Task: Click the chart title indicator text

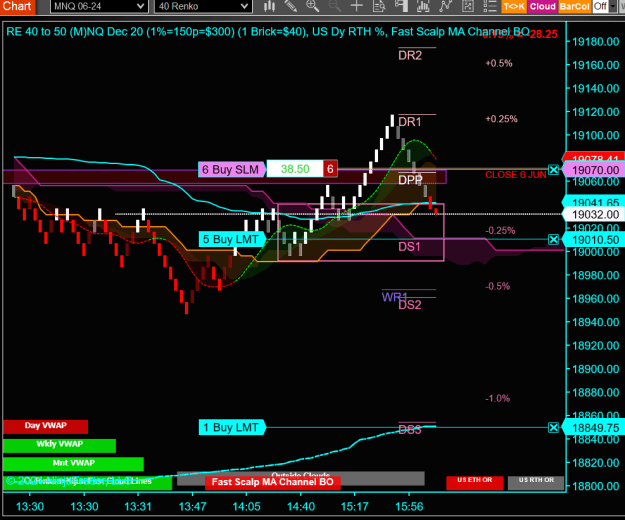Action: tap(268, 32)
